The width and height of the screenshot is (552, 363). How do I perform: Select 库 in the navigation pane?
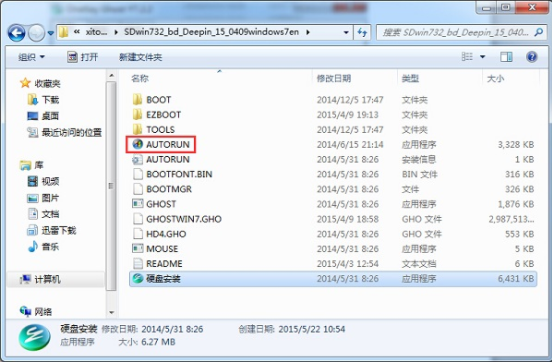(x=32, y=165)
